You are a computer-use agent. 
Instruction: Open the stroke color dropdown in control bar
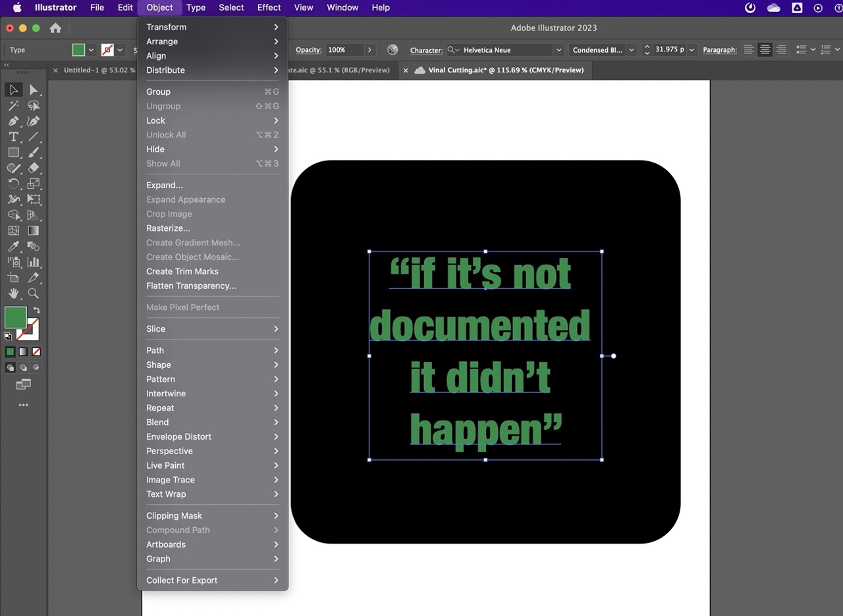tap(120, 50)
